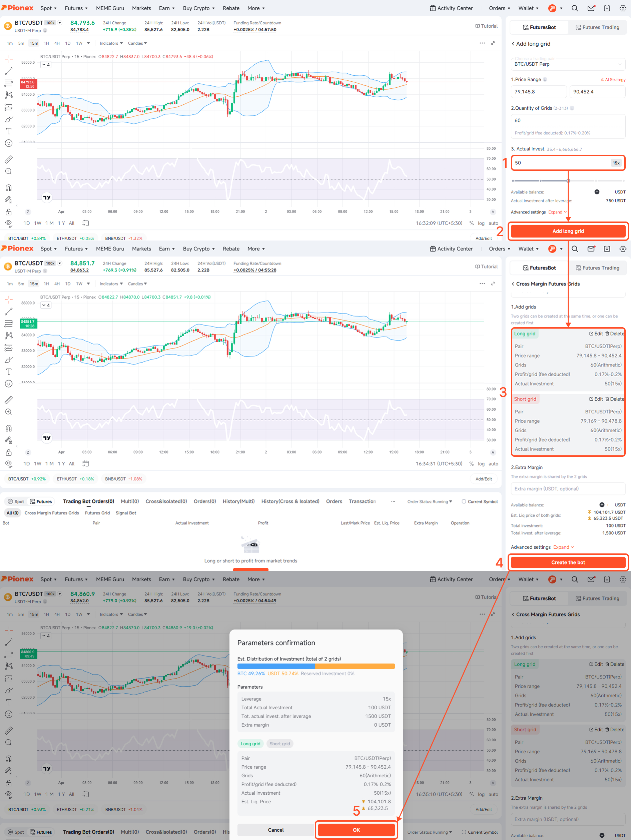631x840 pixels.
Task: Open Indicators dropdown on chart priced 84793.6
Action: click(111, 43)
